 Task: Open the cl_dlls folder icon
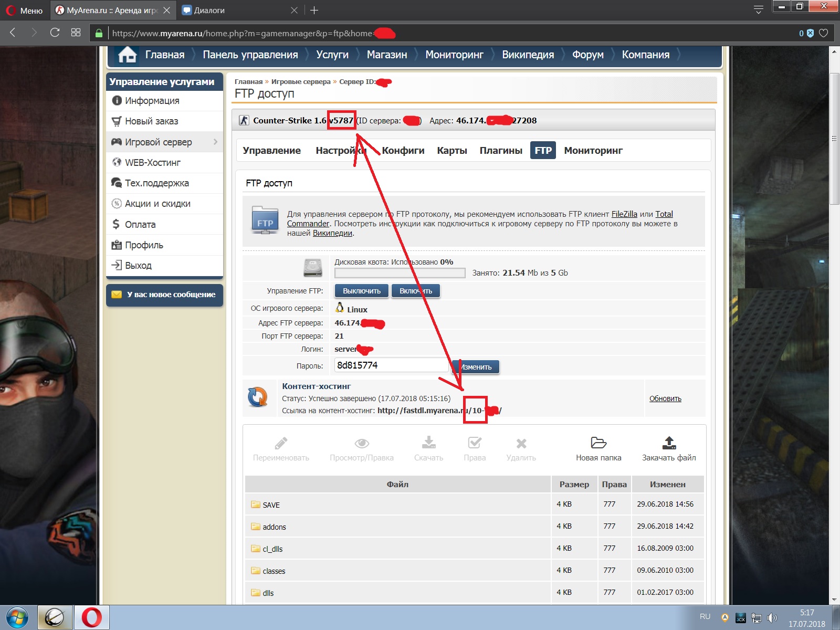(256, 549)
